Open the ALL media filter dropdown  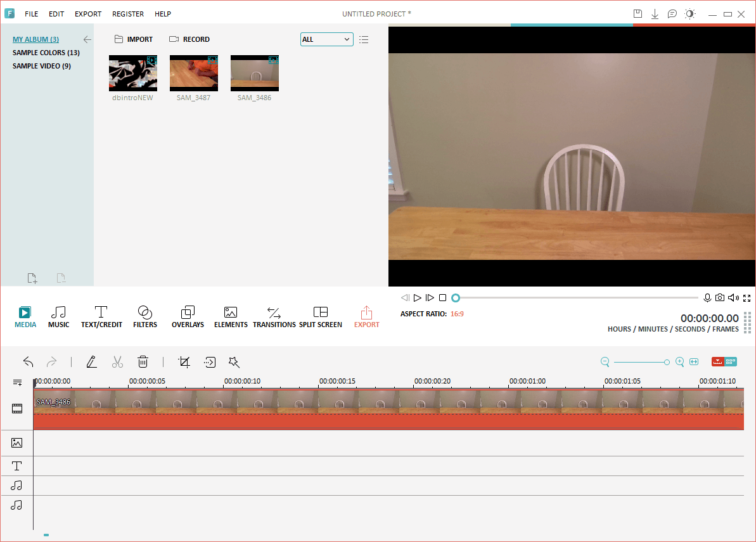(x=326, y=39)
